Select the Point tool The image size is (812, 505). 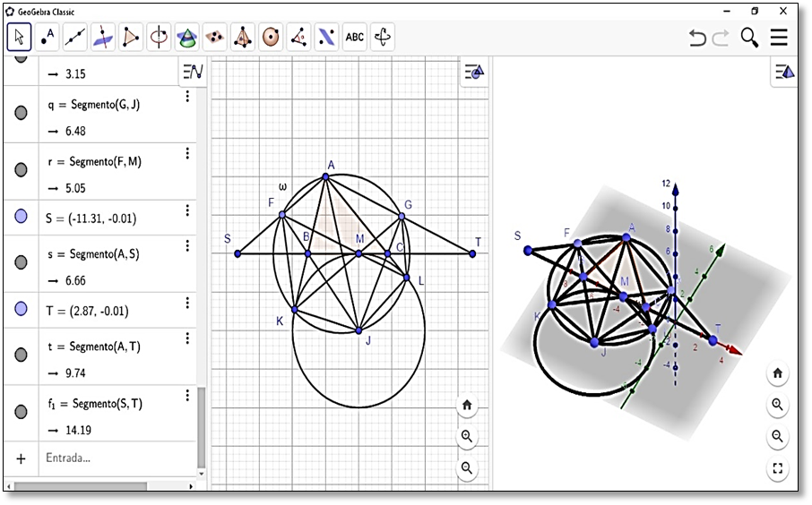(x=48, y=37)
